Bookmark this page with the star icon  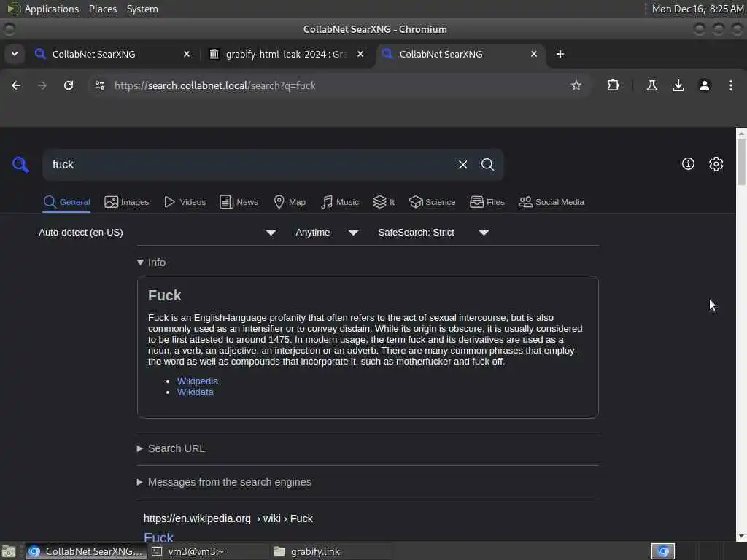(x=576, y=85)
